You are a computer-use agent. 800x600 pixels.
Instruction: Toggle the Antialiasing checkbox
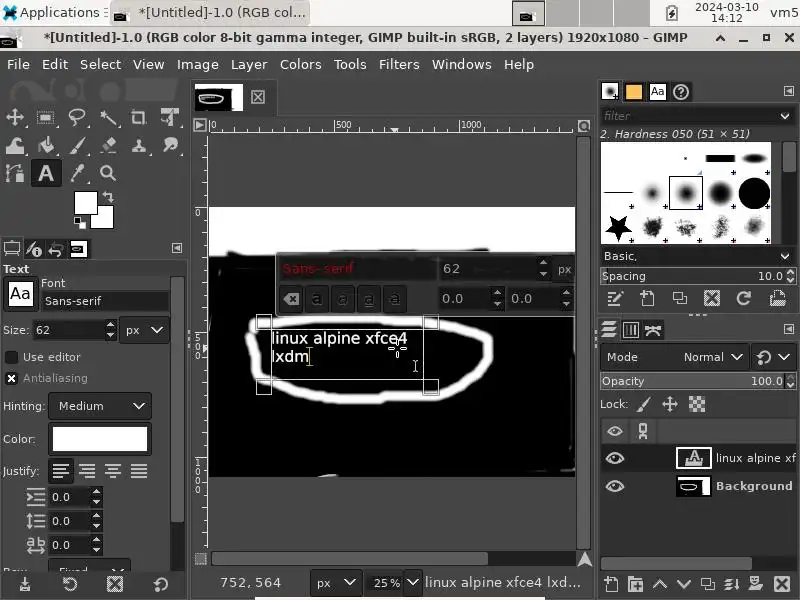(x=11, y=379)
